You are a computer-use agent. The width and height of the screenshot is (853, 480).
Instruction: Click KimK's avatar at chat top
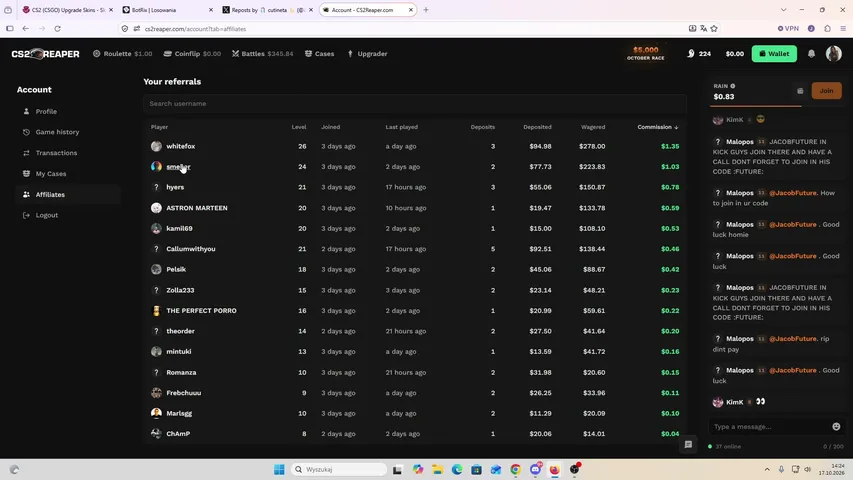[718, 120]
